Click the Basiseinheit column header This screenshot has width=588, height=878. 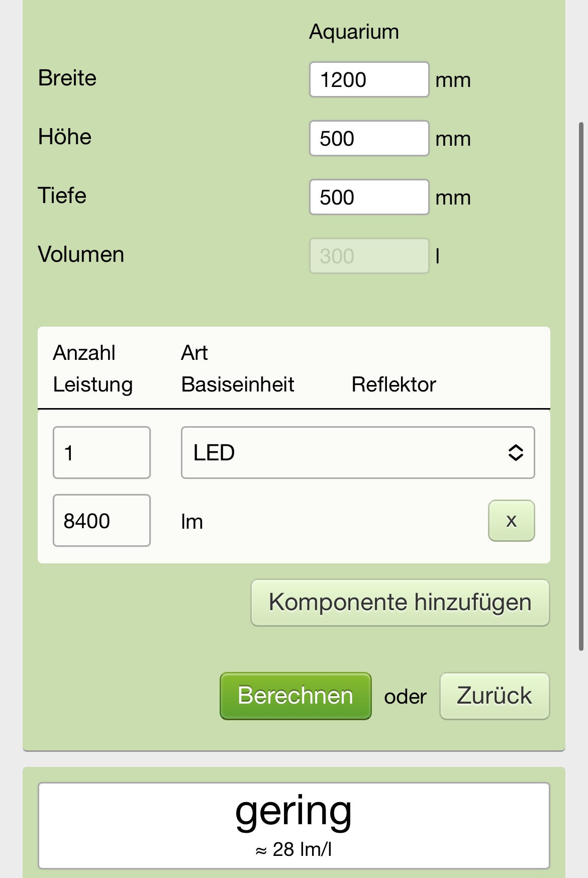[238, 384]
